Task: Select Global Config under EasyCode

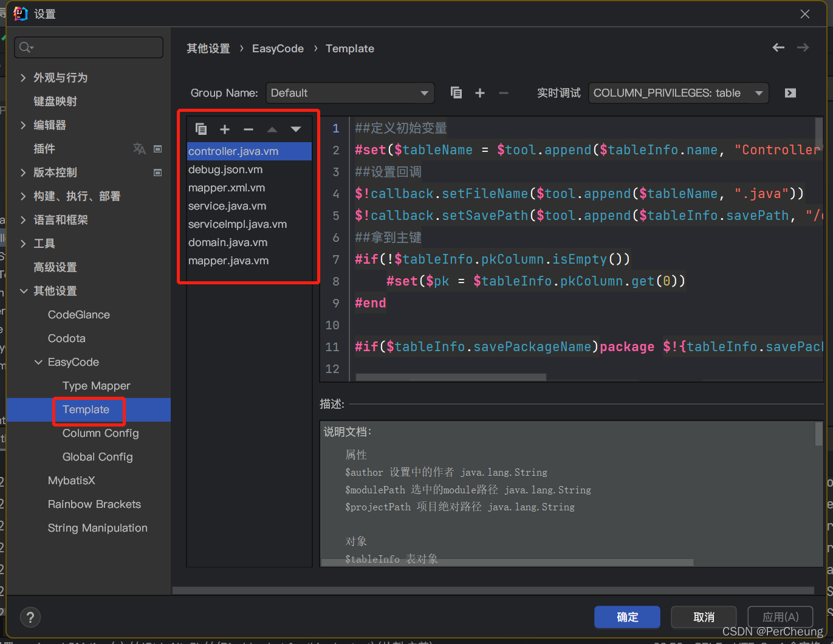Action: tap(98, 457)
